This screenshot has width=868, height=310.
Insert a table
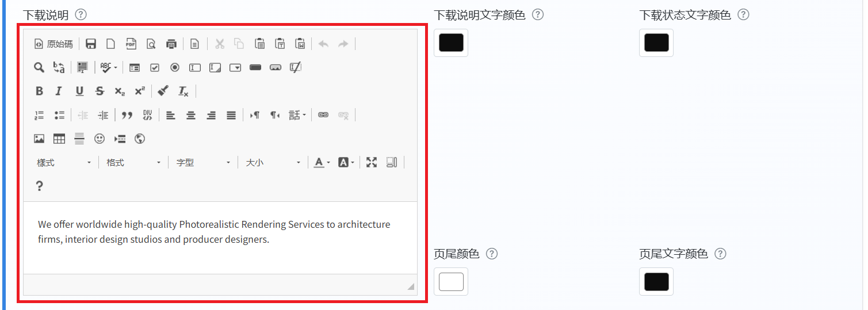59,139
